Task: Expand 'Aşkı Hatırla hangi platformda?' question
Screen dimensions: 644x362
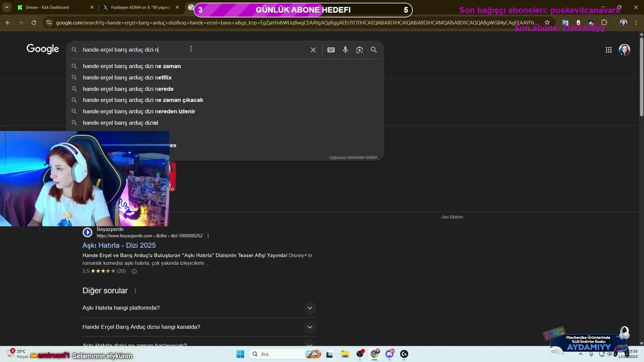Action: point(199,308)
